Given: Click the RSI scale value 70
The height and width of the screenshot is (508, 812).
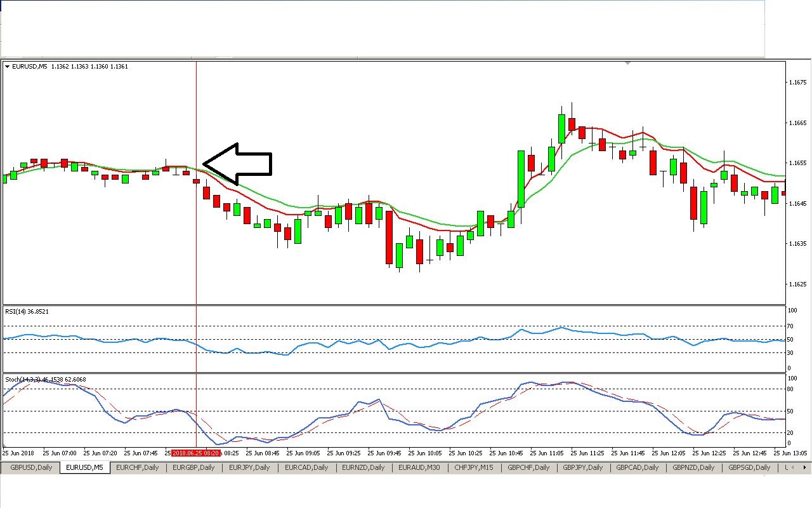Looking at the screenshot, I should [x=790, y=326].
